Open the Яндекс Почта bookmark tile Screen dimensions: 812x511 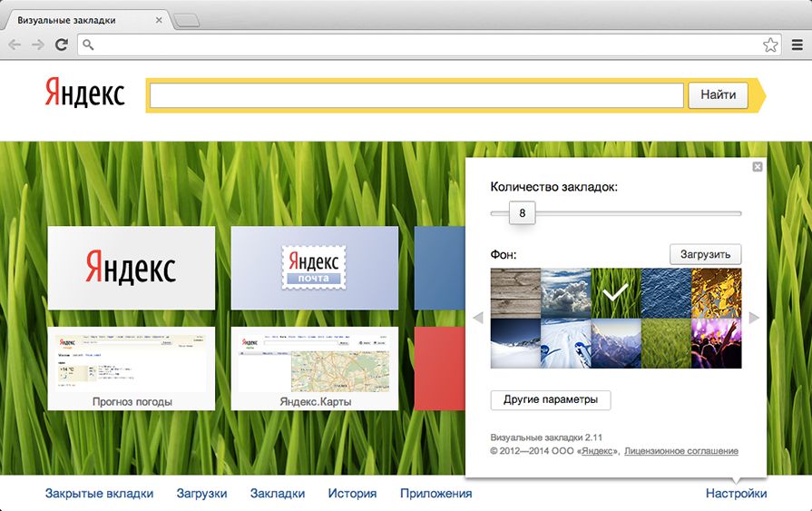click(x=315, y=268)
